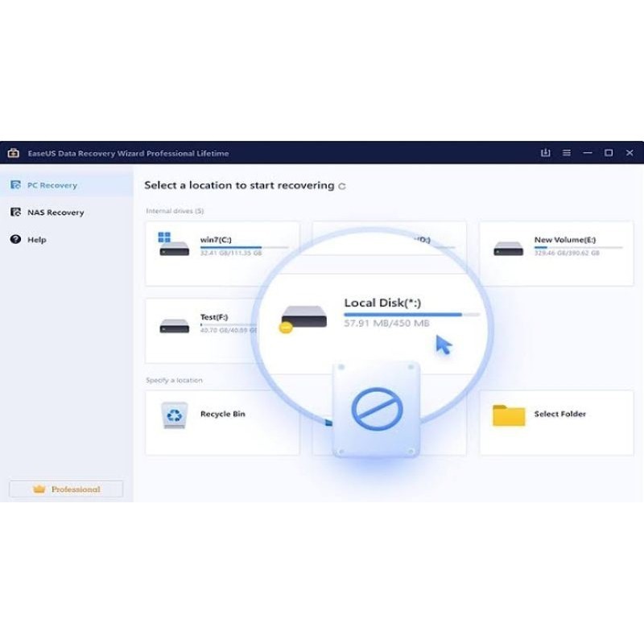Click the Professional upgrade button
This screenshot has width=644, height=644.
click(66, 489)
